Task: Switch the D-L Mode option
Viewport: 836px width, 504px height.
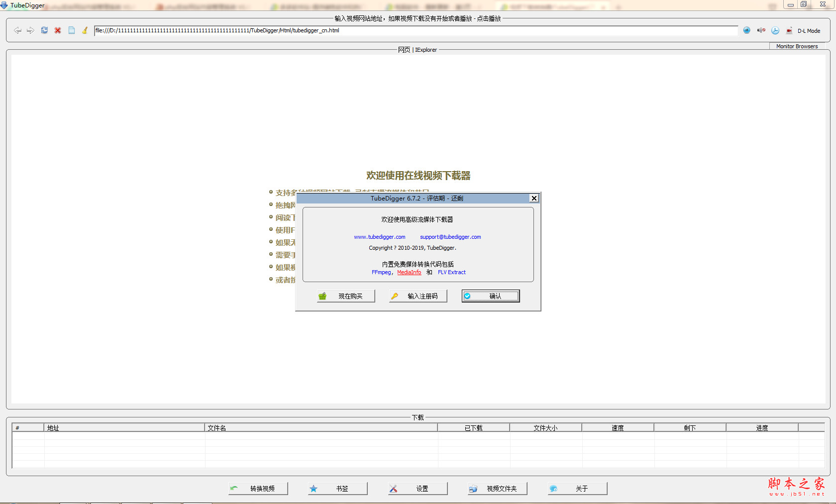Action: click(809, 31)
